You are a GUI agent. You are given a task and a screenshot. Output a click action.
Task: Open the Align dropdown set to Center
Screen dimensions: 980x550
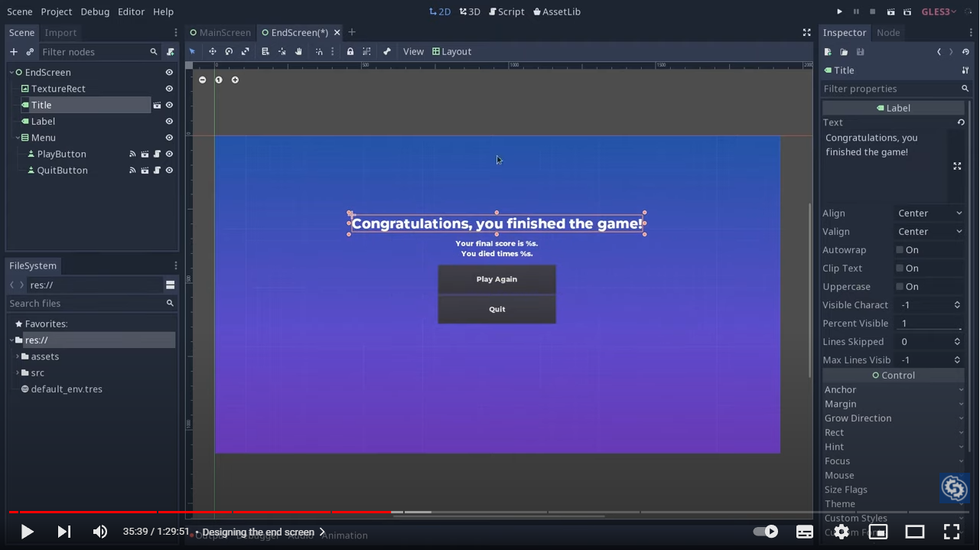coord(929,213)
